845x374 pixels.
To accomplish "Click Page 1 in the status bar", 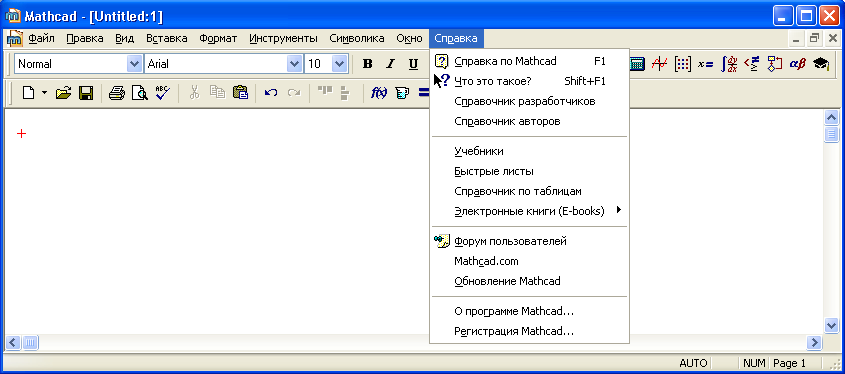I will [x=790, y=363].
